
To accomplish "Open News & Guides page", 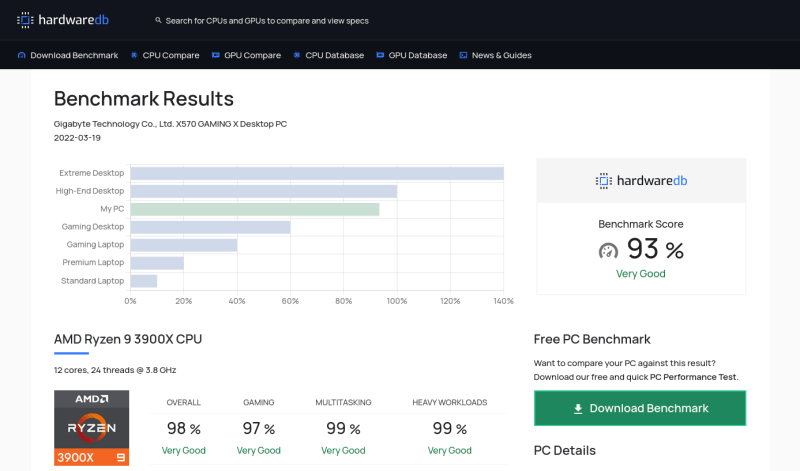I will pyautogui.click(x=502, y=55).
